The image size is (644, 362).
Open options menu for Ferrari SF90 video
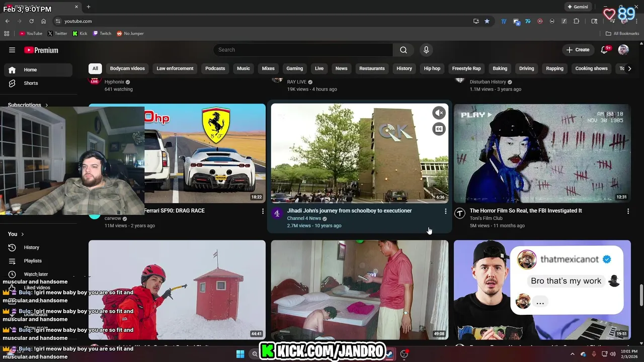[x=263, y=211]
